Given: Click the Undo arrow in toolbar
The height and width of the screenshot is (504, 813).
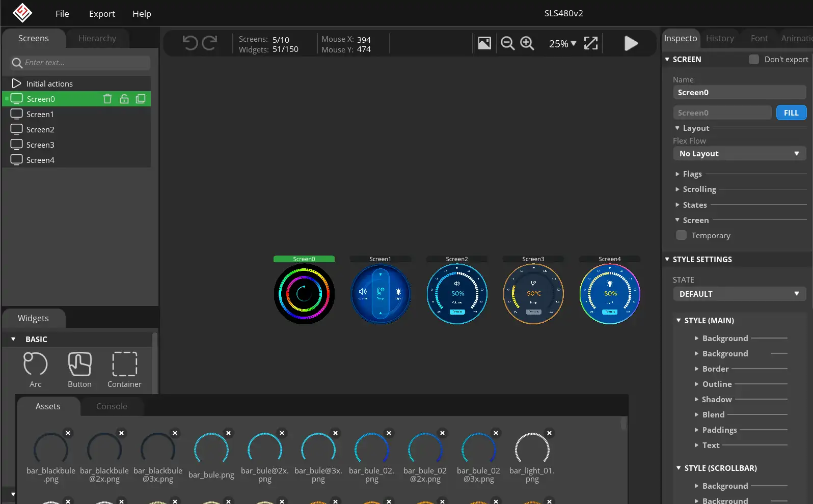Looking at the screenshot, I should [x=190, y=43].
